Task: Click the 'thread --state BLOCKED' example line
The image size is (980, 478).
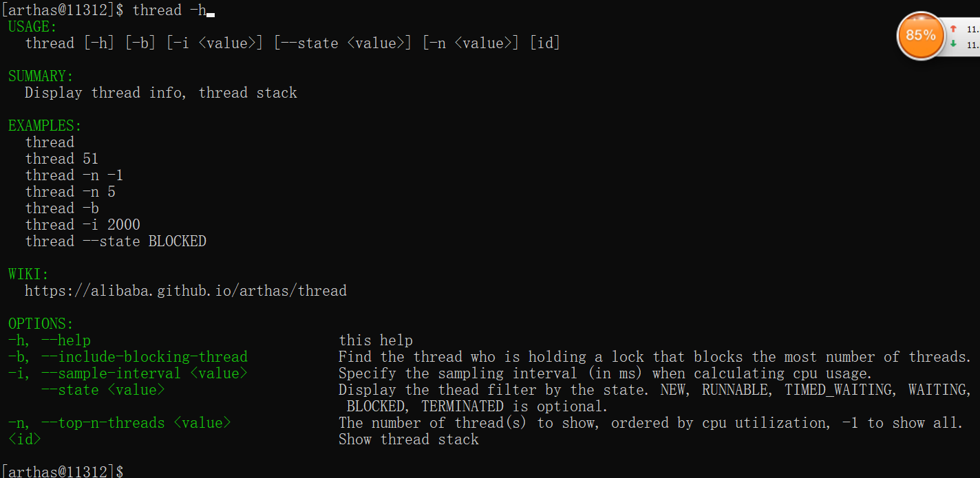Action: 116,241
